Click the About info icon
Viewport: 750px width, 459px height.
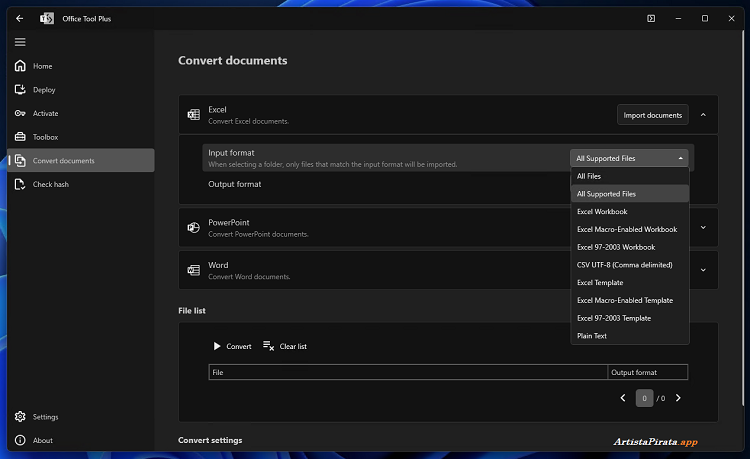[x=20, y=440]
